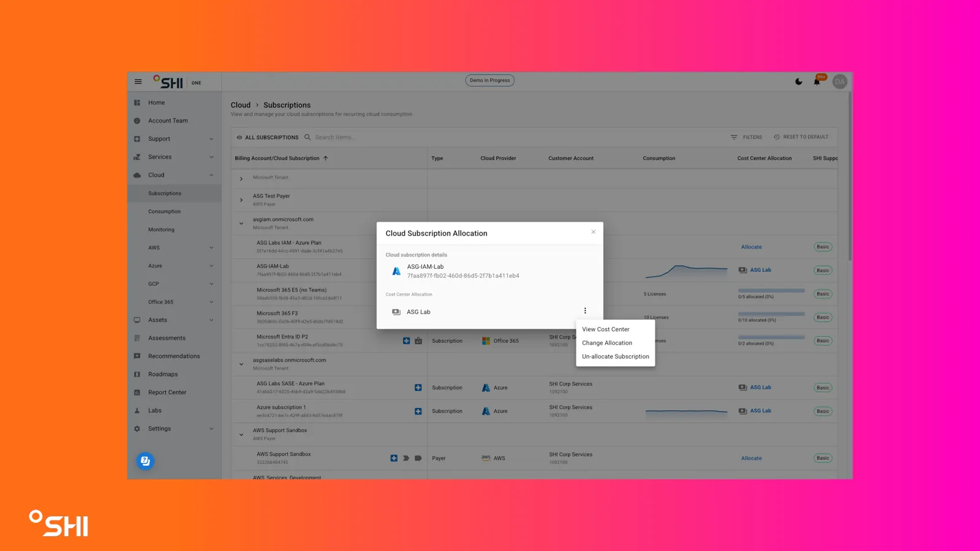This screenshot has height=551, width=980.
Task: Collapse asgiam.onmicrosoft.com group
Action: [x=241, y=223]
